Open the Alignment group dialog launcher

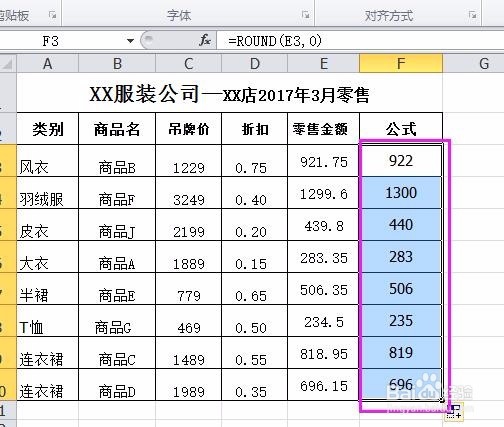click(x=472, y=14)
